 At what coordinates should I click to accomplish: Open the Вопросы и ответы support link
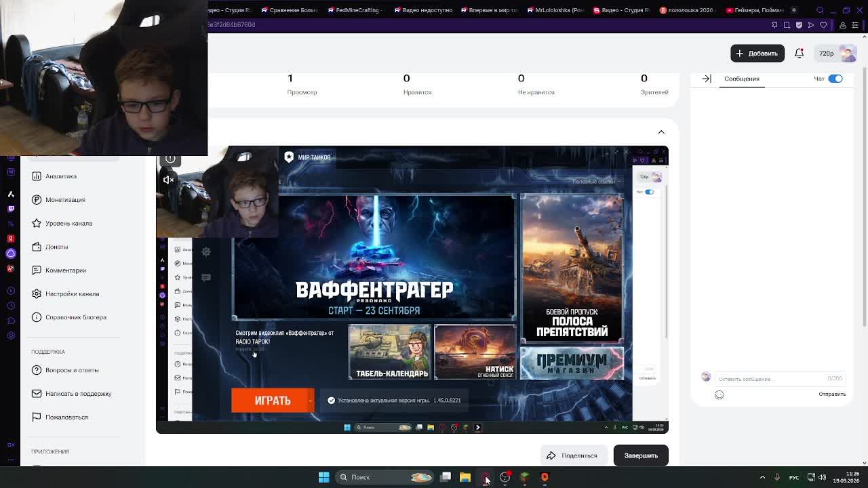[x=72, y=370]
